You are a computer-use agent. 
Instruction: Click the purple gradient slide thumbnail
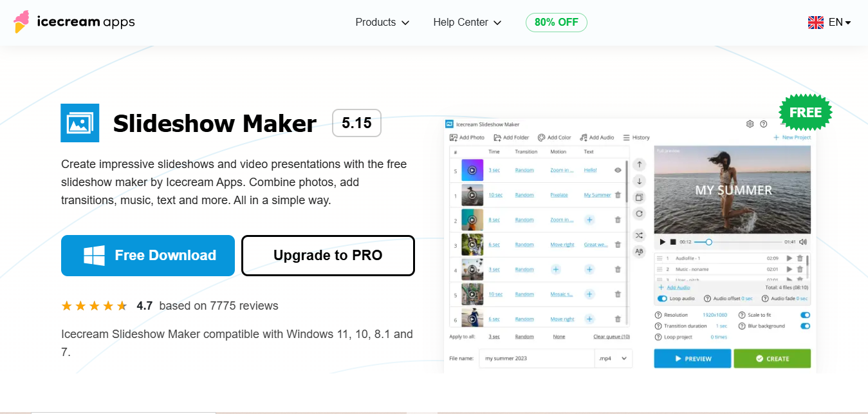[472, 170]
